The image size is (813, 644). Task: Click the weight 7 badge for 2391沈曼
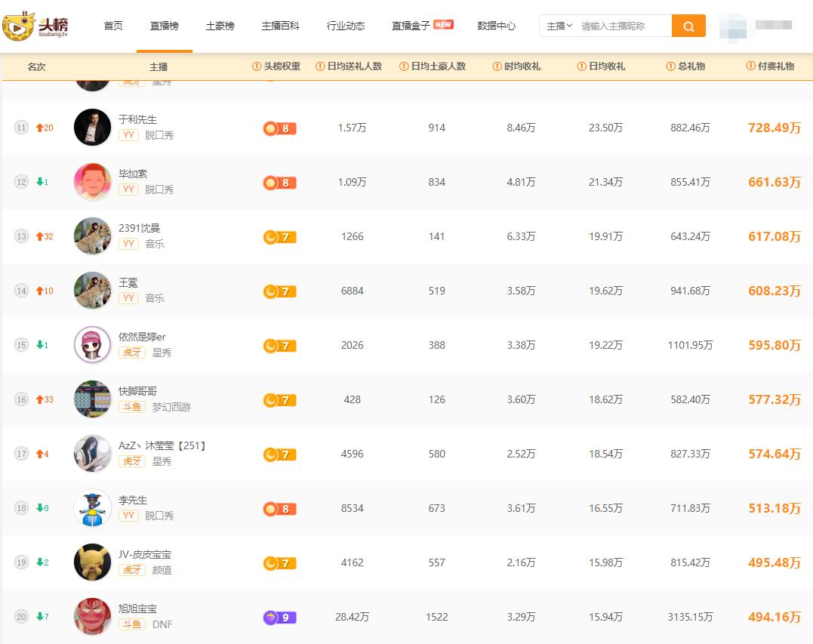coord(279,237)
